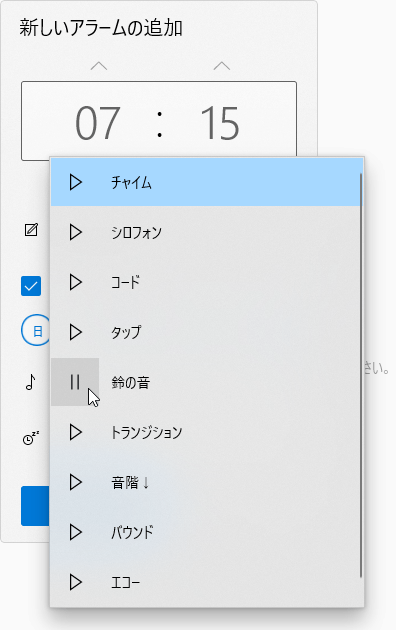
Task: Select 音階↓ from the sound list
Action: tap(206, 482)
